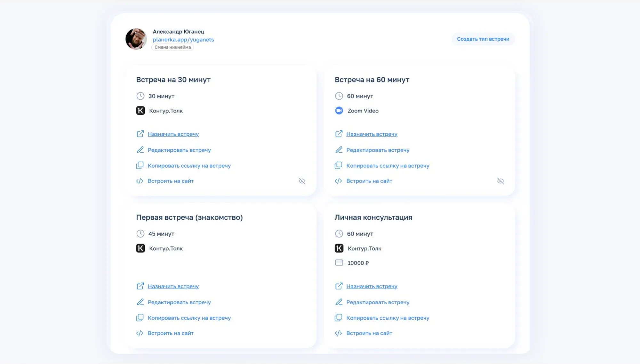The height and width of the screenshot is (364, 640).
Task: Click the payment card icon next to 10000 ₽
Action: pyautogui.click(x=339, y=263)
